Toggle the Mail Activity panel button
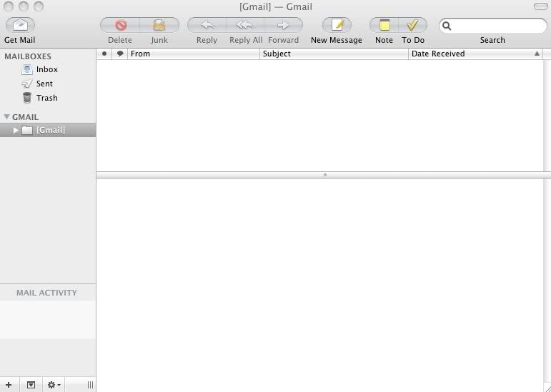 pyautogui.click(x=31, y=385)
